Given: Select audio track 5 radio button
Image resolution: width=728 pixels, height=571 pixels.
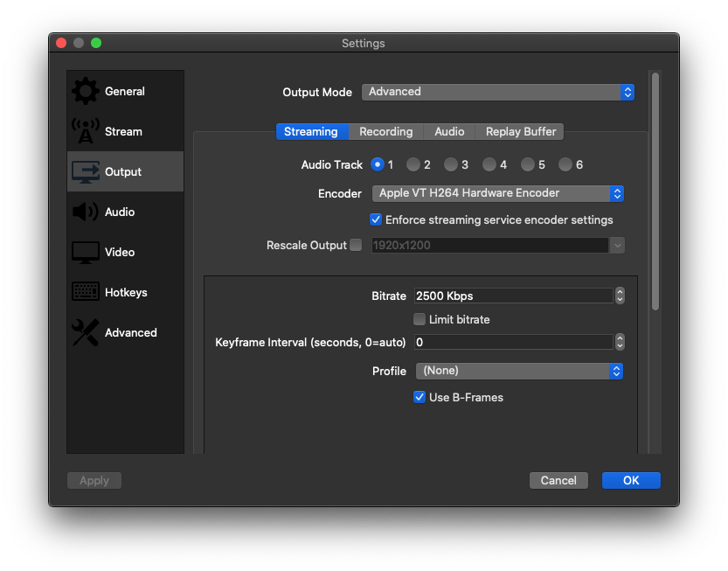Looking at the screenshot, I should coord(528,164).
